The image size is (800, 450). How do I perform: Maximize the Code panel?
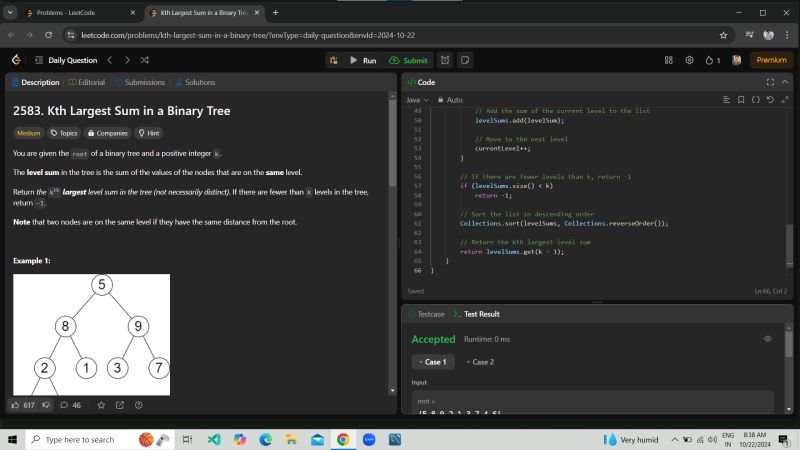coord(770,82)
